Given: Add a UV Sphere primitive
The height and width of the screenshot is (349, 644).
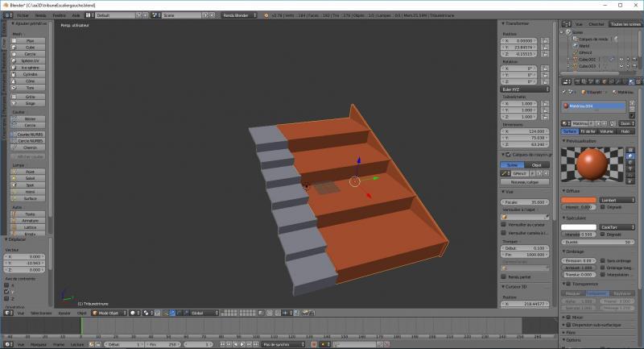Looking at the screenshot, I should (x=31, y=60).
